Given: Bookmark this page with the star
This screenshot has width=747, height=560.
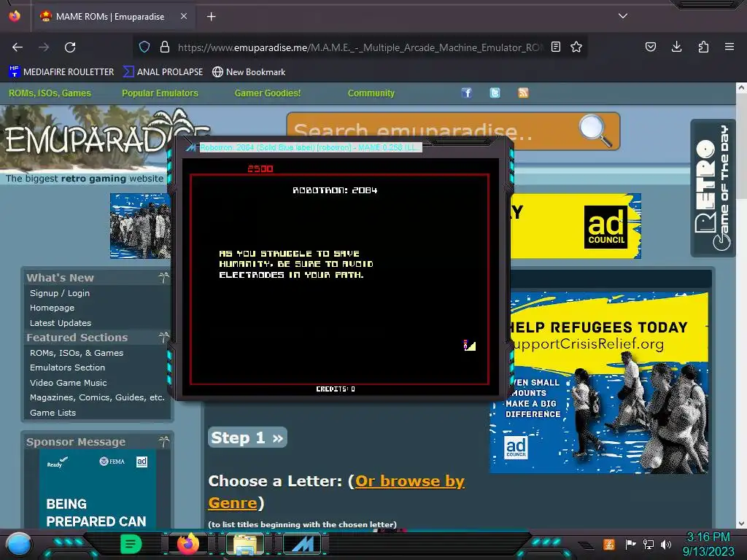Looking at the screenshot, I should 576,47.
